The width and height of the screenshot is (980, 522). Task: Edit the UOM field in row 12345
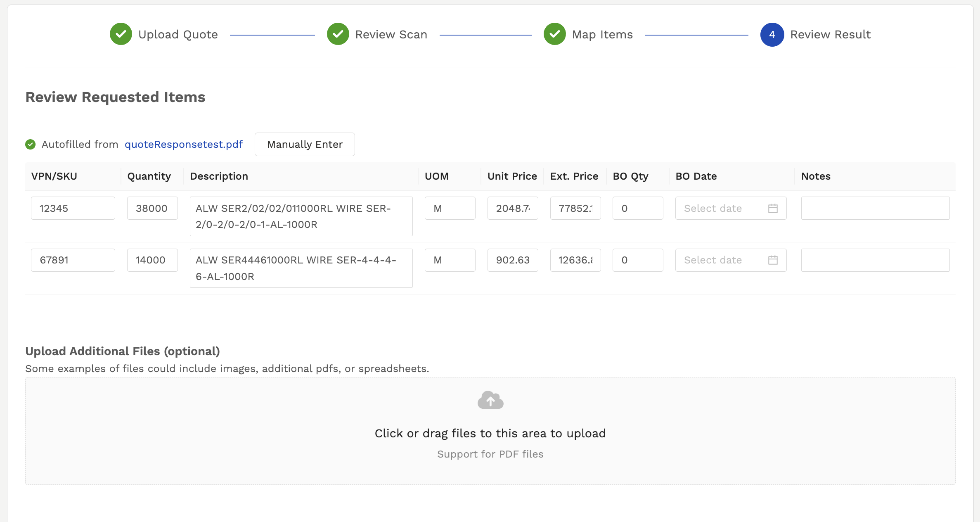[450, 208]
